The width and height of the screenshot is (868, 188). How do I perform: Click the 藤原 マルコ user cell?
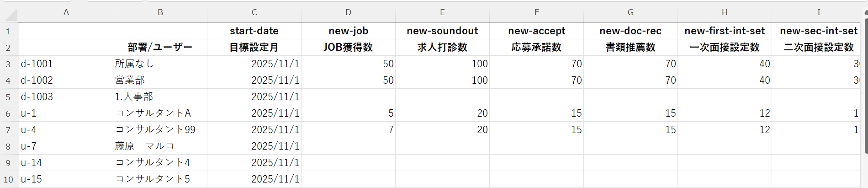tap(160, 146)
